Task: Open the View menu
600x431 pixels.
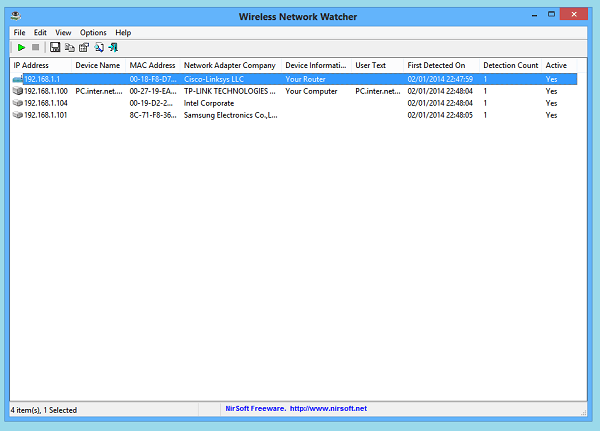Action: (x=63, y=33)
